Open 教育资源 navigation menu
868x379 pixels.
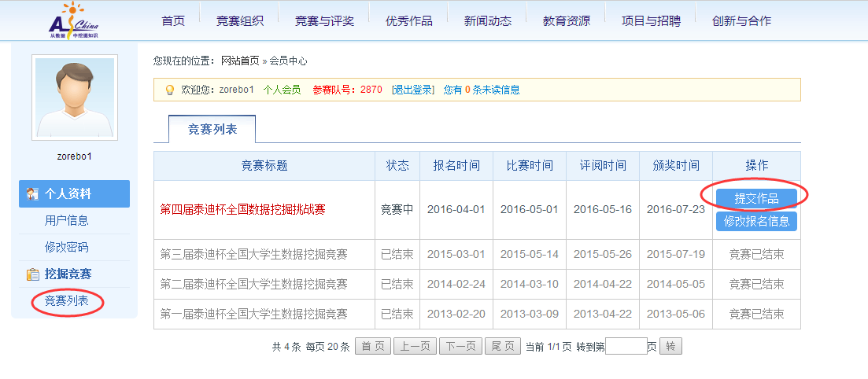click(x=567, y=21)
